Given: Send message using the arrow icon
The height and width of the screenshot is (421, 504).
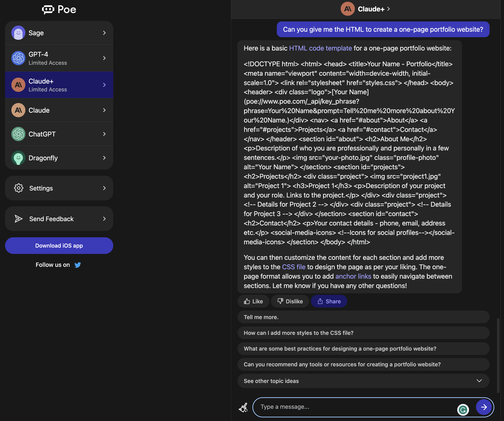Looking at the screenshot, I should [x=484, y=407].
